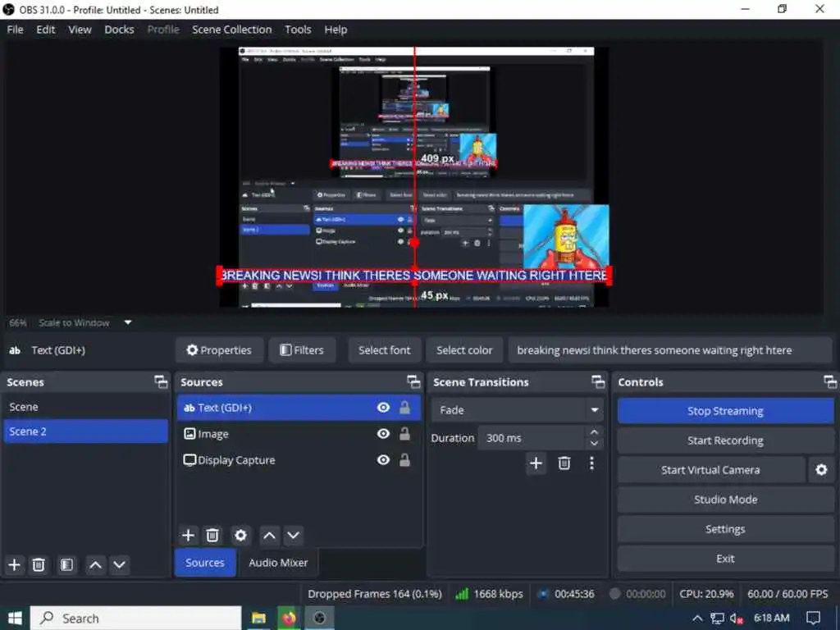Open the Scene Collection menu
The height and width of the screenshot is (630, 840).
tap(232, 30)
